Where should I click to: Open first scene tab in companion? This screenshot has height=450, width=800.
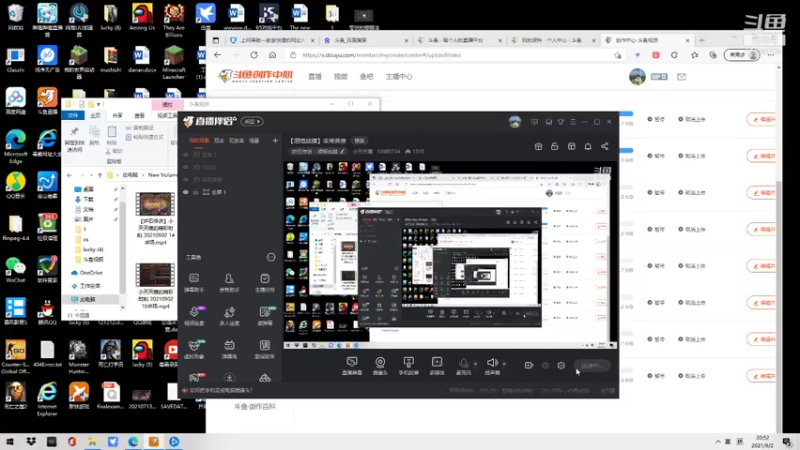click(x=199, y=140)
